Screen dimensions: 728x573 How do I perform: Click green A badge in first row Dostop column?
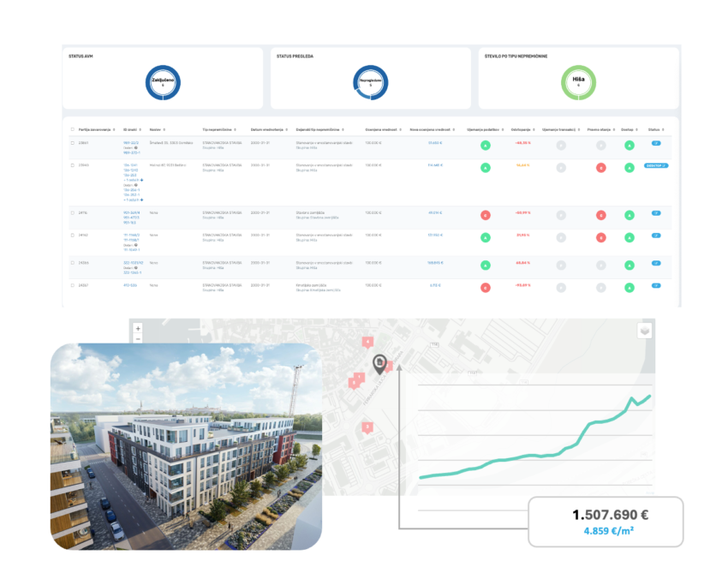(x=630, y=146)
